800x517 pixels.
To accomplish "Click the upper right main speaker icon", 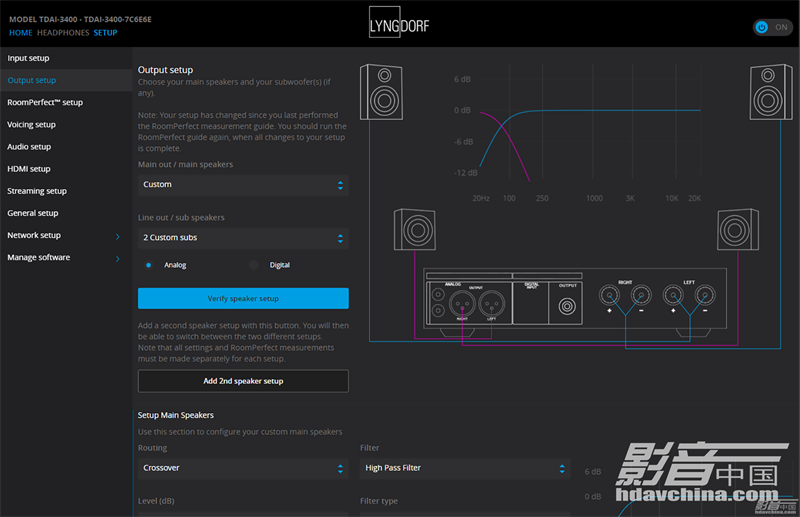I will [x=771, y=92].
